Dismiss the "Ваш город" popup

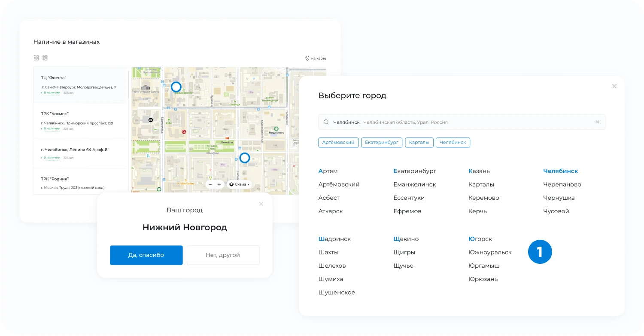click(x=261, y=204)
